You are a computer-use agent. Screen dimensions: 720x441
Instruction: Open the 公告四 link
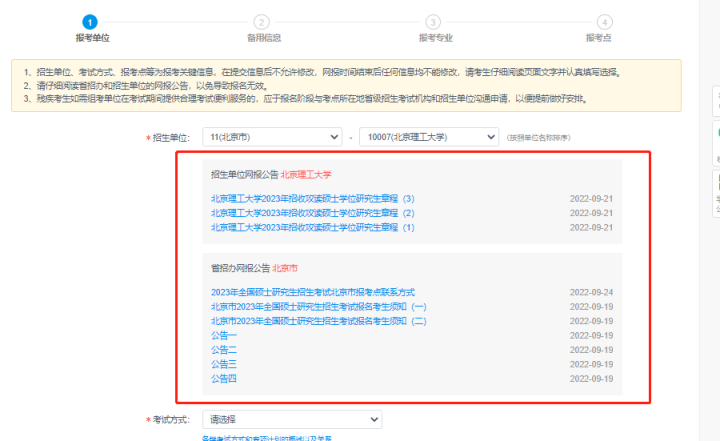(x=224, y=379)
